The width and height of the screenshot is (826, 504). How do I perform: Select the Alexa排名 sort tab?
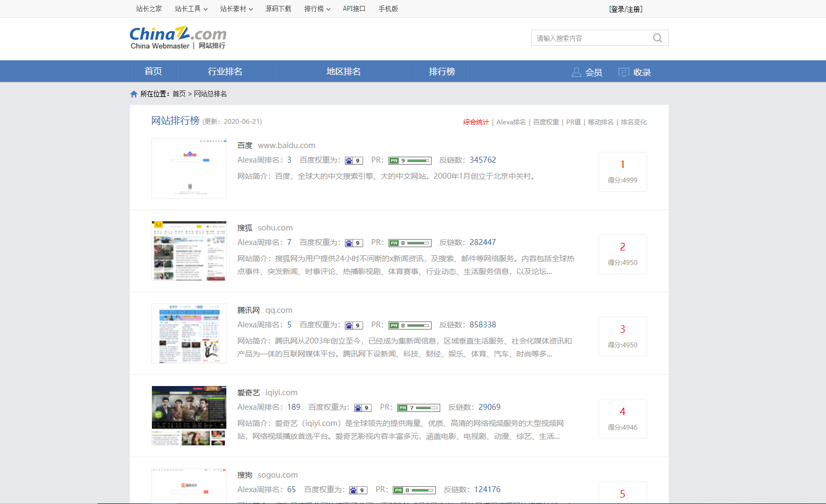pyautogui.click(x=511, y=122)
